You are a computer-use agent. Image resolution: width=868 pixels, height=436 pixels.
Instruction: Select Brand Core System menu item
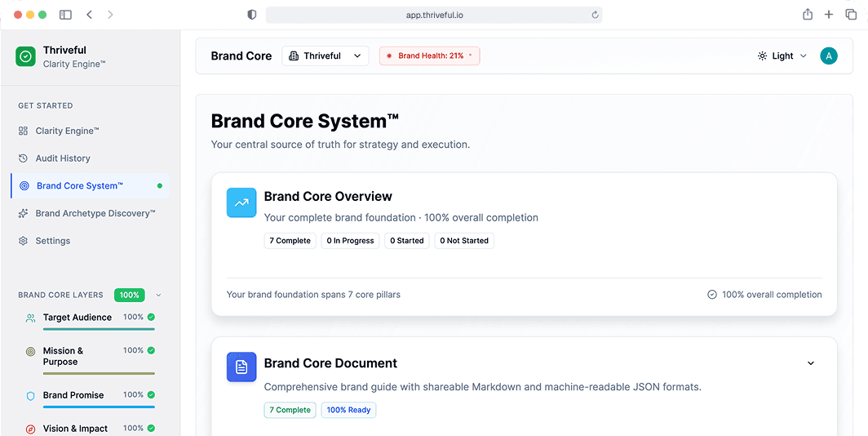click(x=91, y=185)
